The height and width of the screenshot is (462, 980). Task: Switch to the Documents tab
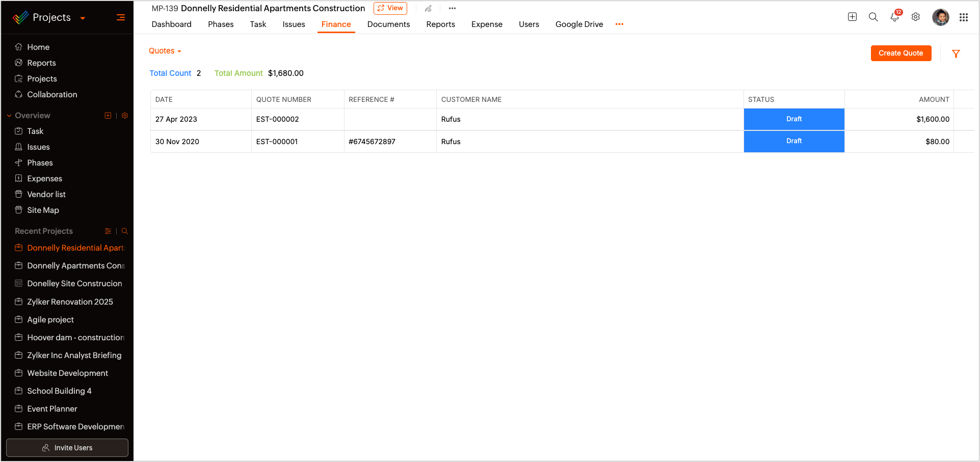(388, 24)
